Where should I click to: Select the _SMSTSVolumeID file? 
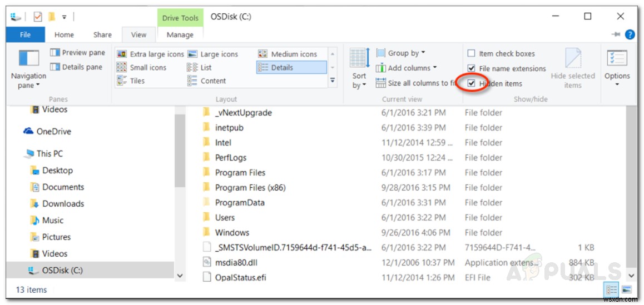[x=294, y=248]
